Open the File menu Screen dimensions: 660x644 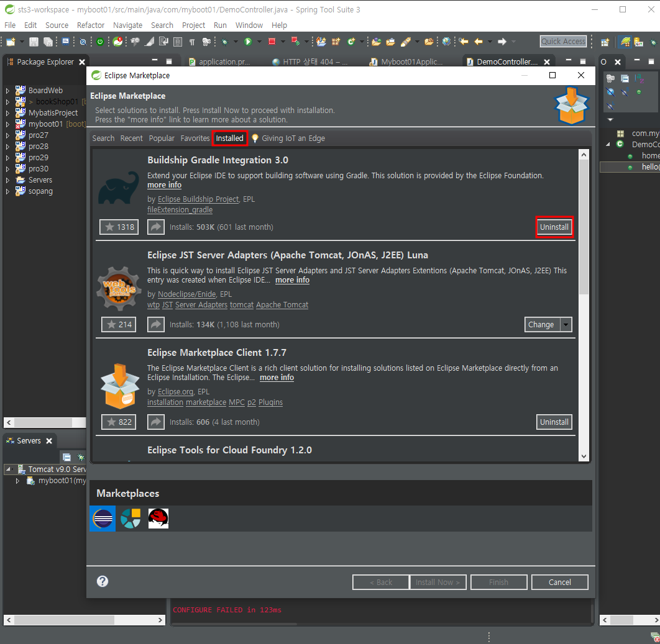pos(10,25)
